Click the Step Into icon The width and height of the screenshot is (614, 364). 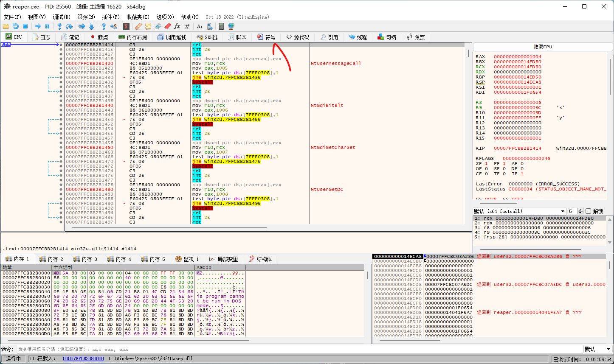pos(60,26)
